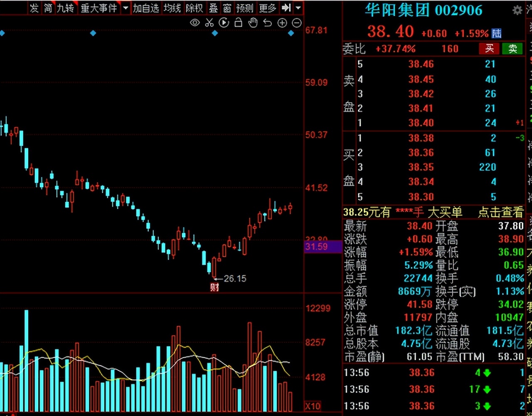The image size is (532, 416).
Task: Select the hand pan tool
Action: (x=253, y=23)
